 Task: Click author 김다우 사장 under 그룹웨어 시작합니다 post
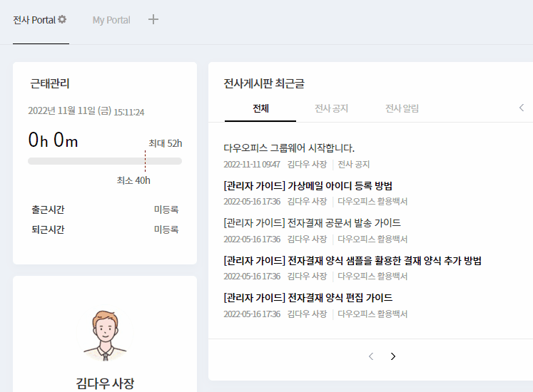tap(307, 165)
